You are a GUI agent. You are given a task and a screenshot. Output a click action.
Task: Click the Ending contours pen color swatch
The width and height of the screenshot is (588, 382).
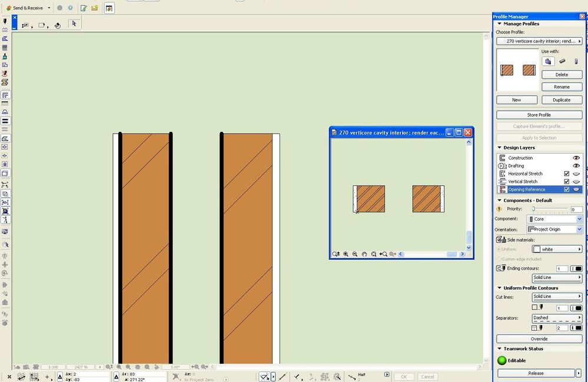576,268
